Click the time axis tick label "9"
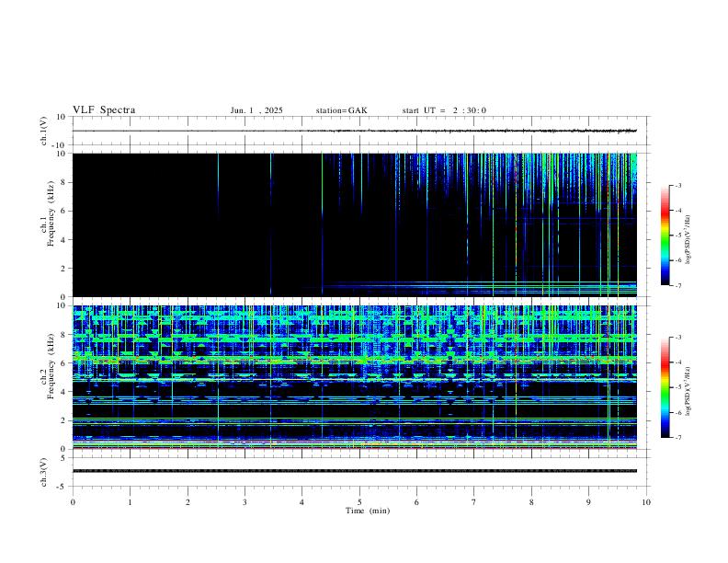The height and width of the screenshot is (563, 728). point(588,502)
